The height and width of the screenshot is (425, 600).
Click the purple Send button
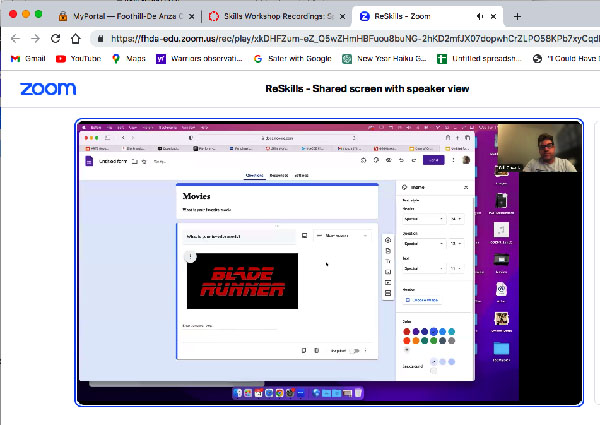pos(434,160)
